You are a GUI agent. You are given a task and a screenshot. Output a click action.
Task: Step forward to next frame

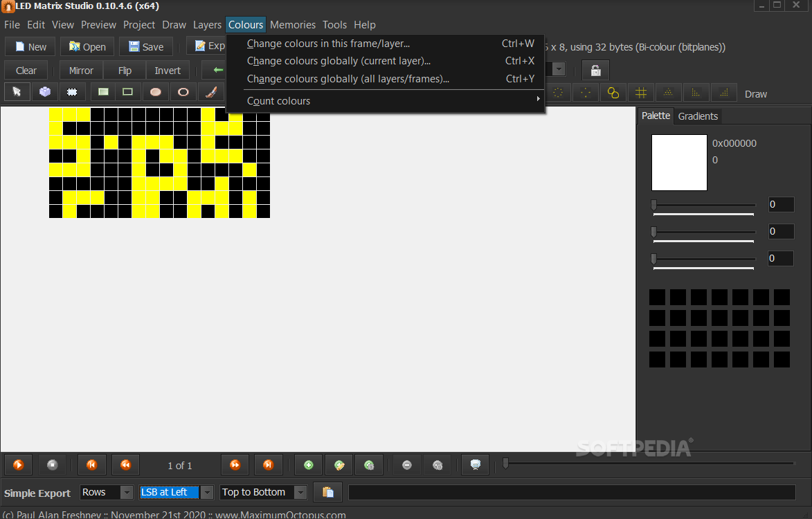(x=235, y=464)
